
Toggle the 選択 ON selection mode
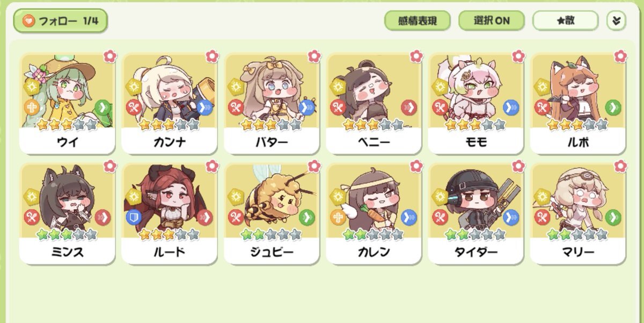[x=492, y=20]
